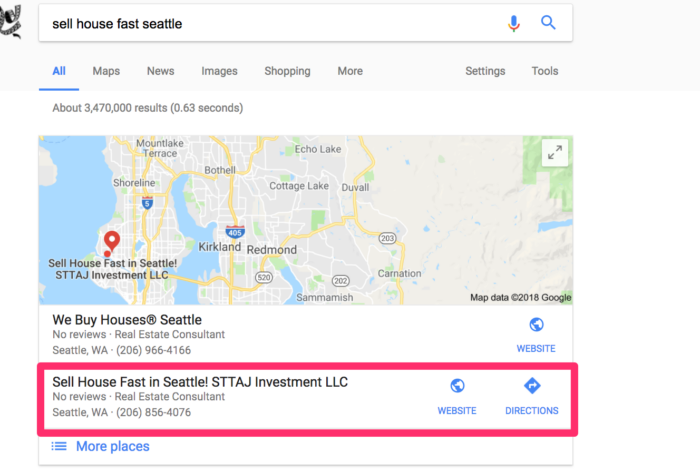Image resolution: width=700 pixels, height=472 pixels.
Task: Open the We Buy Houses® Seattle listing
Action: point(127,320)
